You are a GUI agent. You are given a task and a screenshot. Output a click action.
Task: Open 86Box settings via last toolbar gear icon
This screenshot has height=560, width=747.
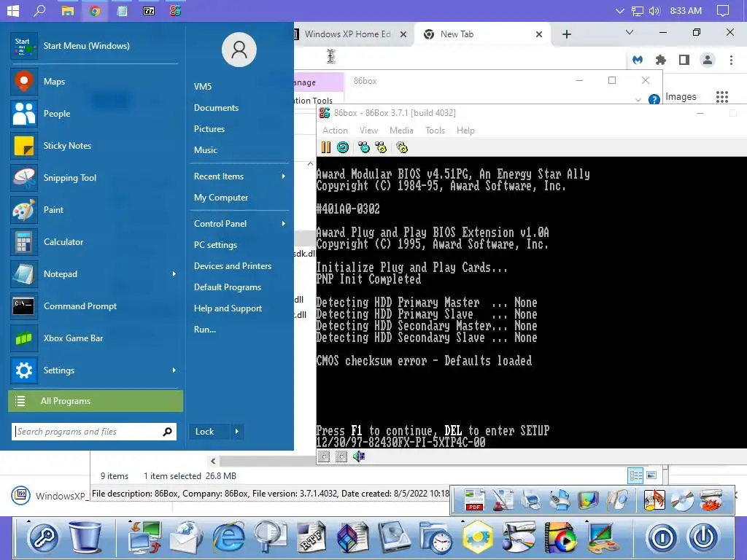402,147
